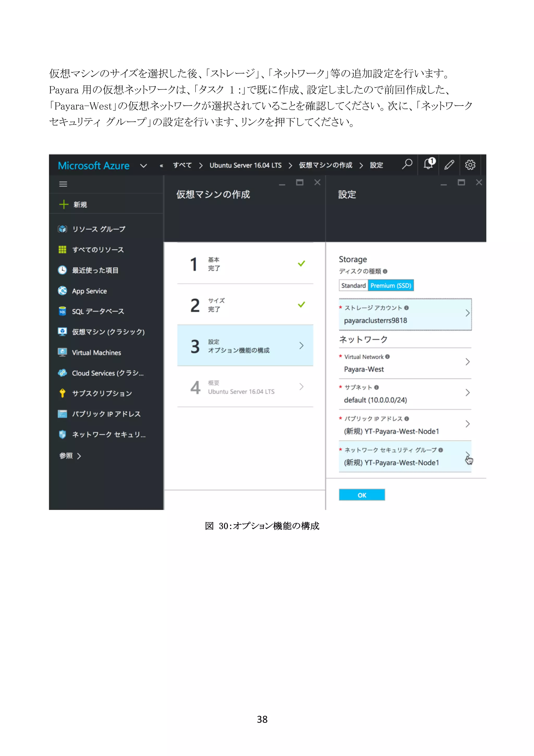Select Standard disk type

coord(353,285)
